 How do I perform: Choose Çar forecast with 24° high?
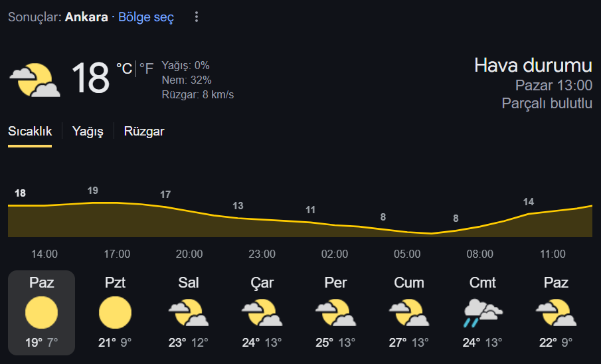tap(262, 312)
